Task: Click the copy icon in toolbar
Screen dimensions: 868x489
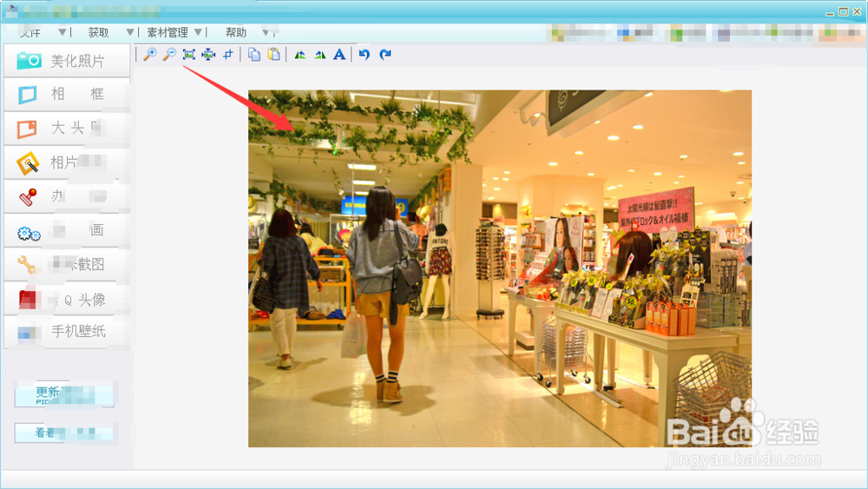Action: click(x=254, y=55)
